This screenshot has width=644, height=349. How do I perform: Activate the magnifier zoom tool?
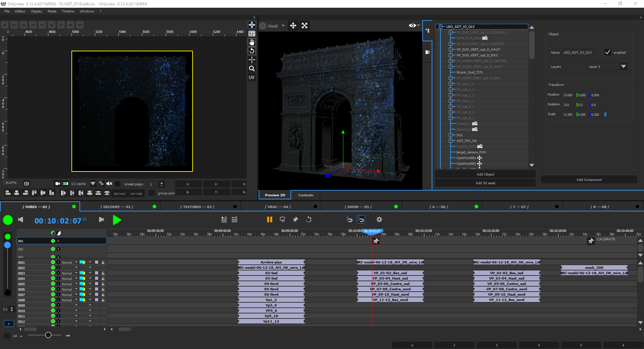252,68
